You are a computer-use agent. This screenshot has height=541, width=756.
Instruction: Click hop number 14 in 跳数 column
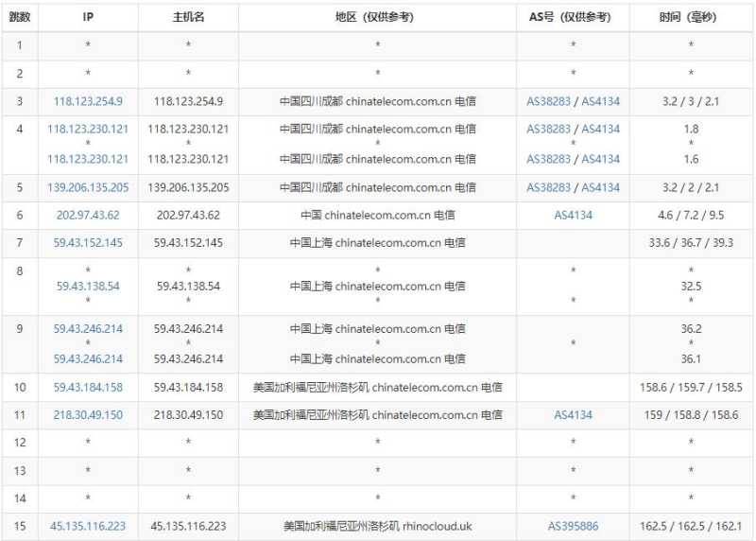(x=20, y=498)
